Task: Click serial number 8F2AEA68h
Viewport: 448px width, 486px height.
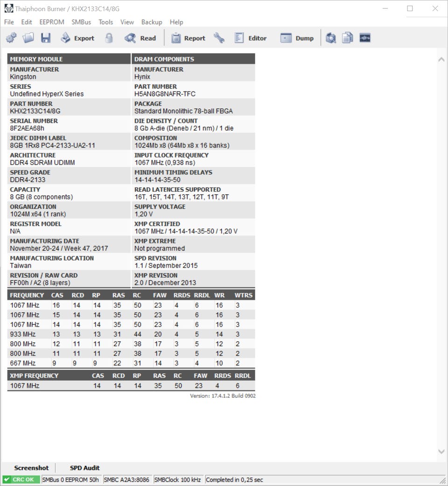Action: point(27,128)
